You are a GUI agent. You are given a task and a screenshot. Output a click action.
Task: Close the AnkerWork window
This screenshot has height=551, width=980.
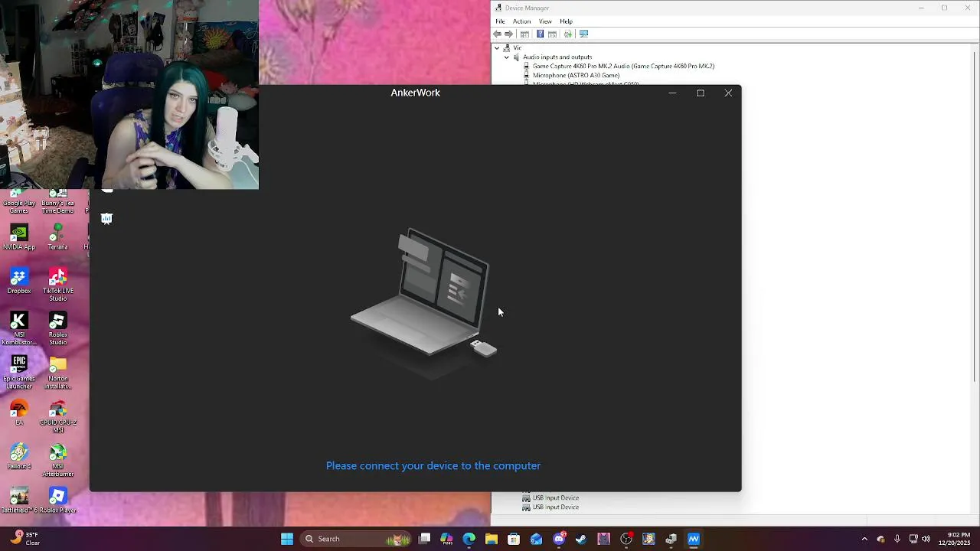(728, 93)
